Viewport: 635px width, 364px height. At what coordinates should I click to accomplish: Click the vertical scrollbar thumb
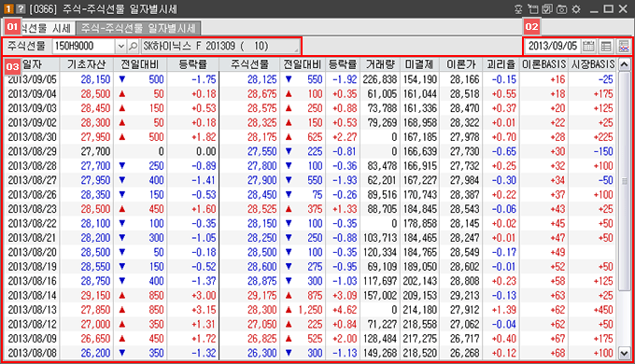click(625, 180)
